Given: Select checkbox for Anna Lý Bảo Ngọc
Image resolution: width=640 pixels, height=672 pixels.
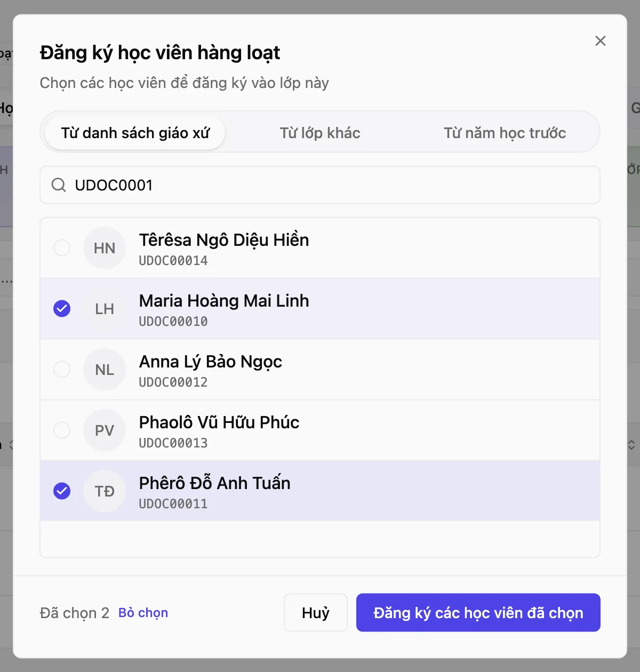Looking at the screenshot, I should point(62,369).
